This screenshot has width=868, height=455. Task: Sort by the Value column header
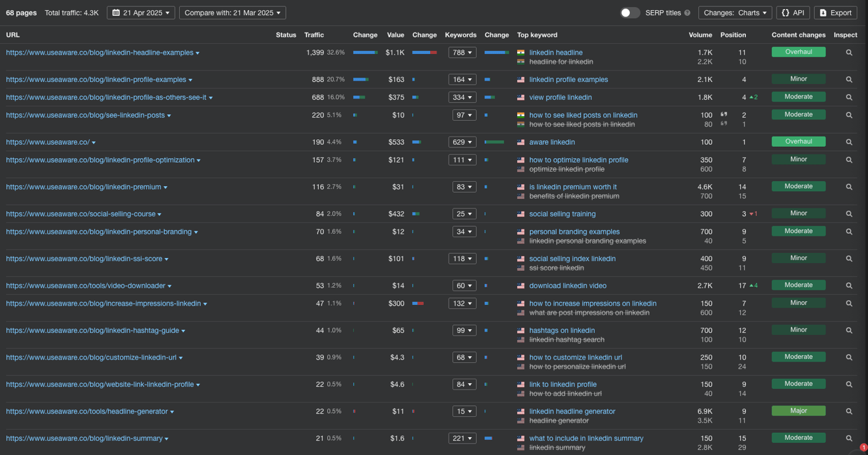395,35
